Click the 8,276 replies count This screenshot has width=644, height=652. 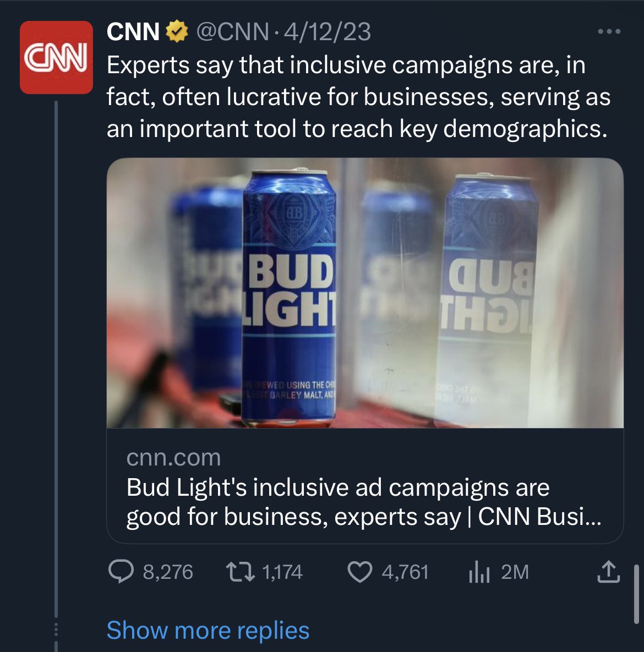pyautogui.click(x=168, y=572)
